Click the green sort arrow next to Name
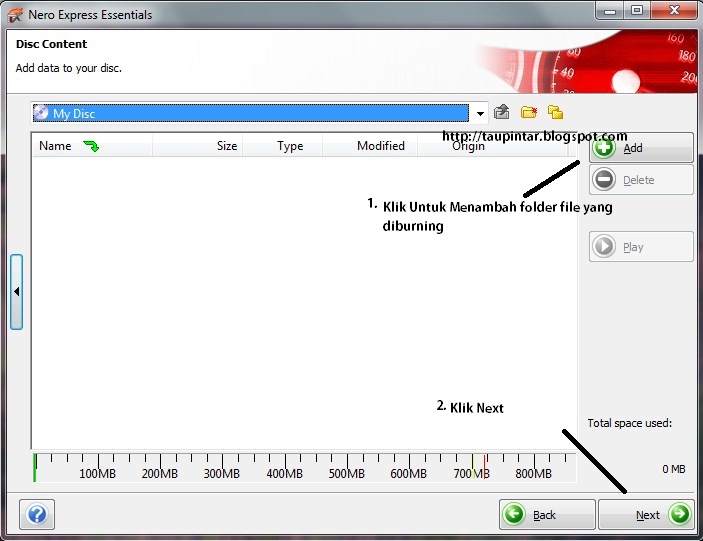The image size is (703, 541). (91, 146)
